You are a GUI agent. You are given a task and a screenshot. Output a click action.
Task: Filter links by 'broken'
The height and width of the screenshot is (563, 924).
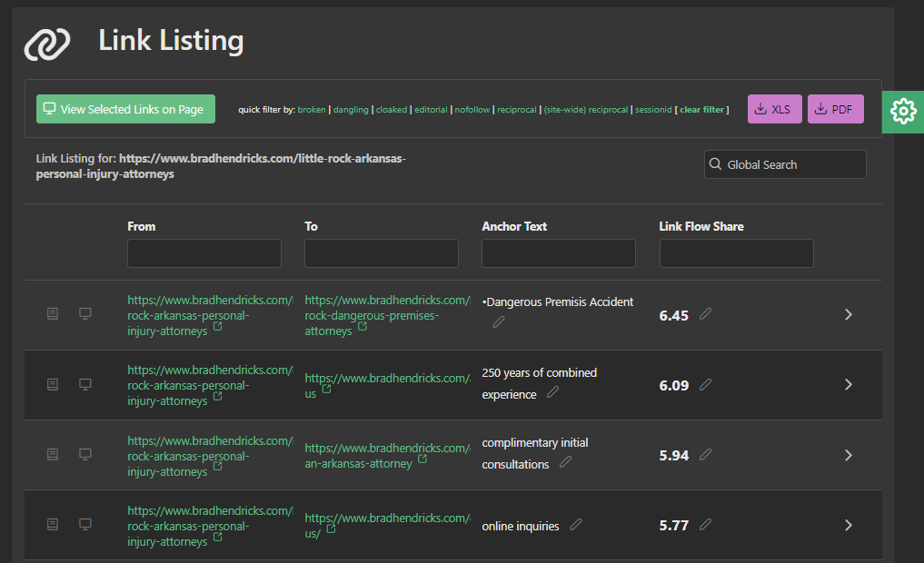pyautogui.click(x=311, y=110)
